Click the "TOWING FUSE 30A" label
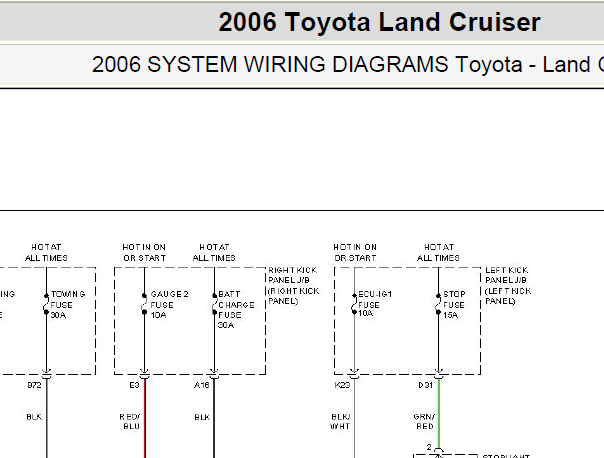The image size is (604, 458). click(x=68, y=304)
